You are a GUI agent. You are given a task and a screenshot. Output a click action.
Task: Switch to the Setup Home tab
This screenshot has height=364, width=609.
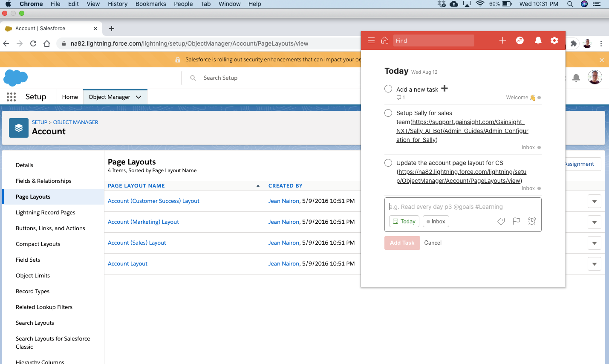(x=70, y=97)
